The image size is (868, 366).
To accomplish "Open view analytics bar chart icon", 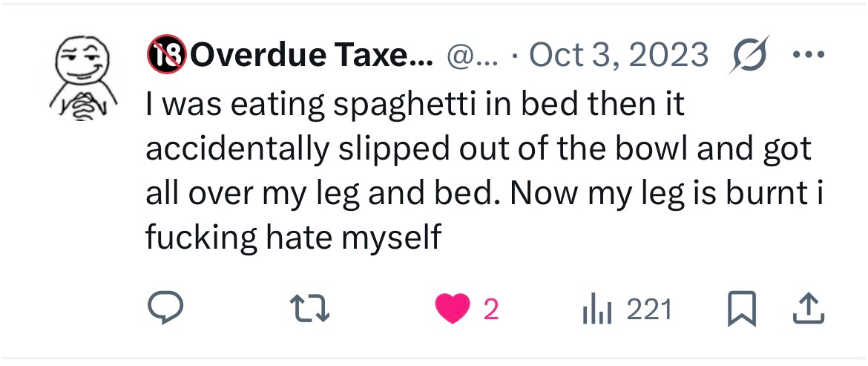I will click(597, 309).
